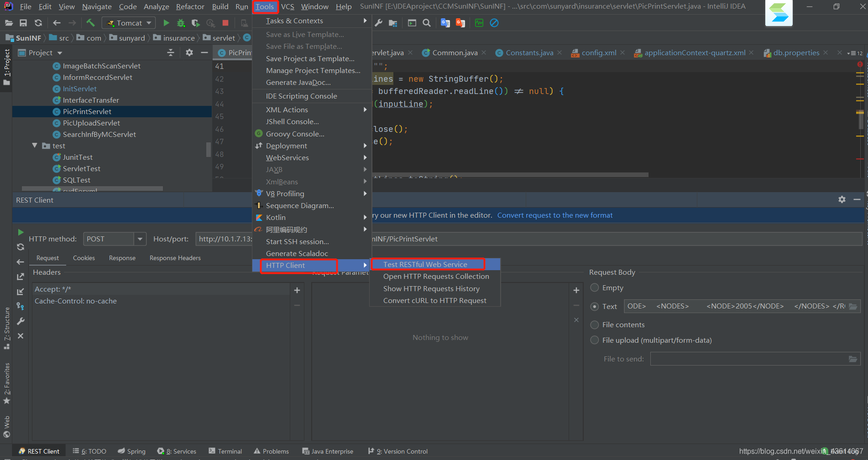Browse for file to send folder icon

point(853,359)
